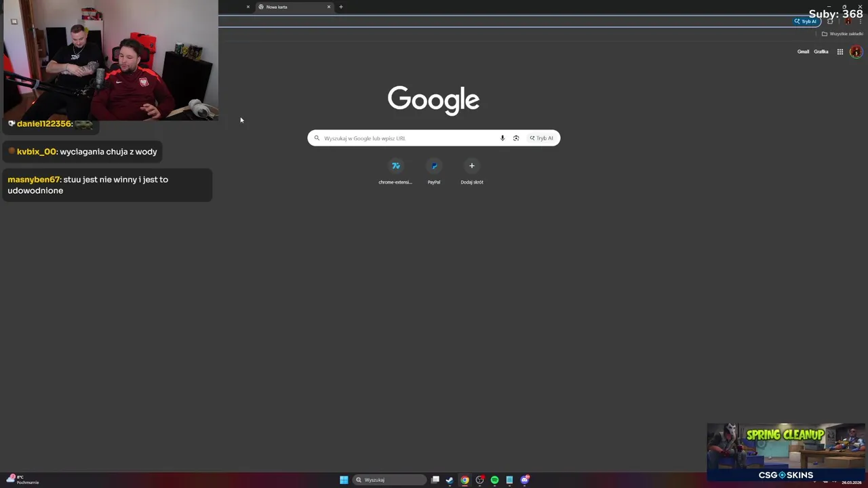This screenshot has height=488, width=868.
Task: Click magnifier icon in Google search box
Action: tap(317, 138)
